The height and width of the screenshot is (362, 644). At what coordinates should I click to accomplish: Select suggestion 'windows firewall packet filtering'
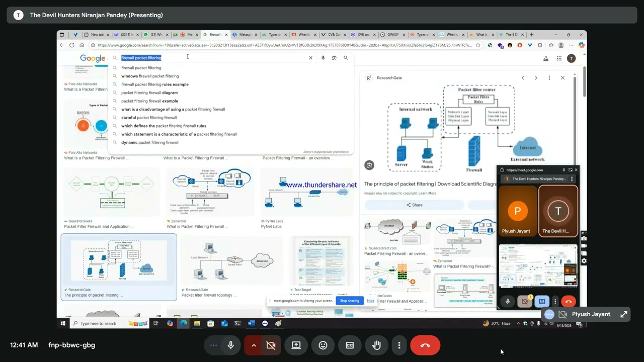[150, 76]
